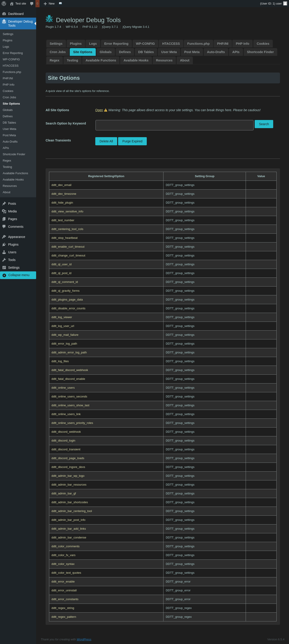
Task: Switch to the Shortcode Finder tab
Action: click(260, 52)
